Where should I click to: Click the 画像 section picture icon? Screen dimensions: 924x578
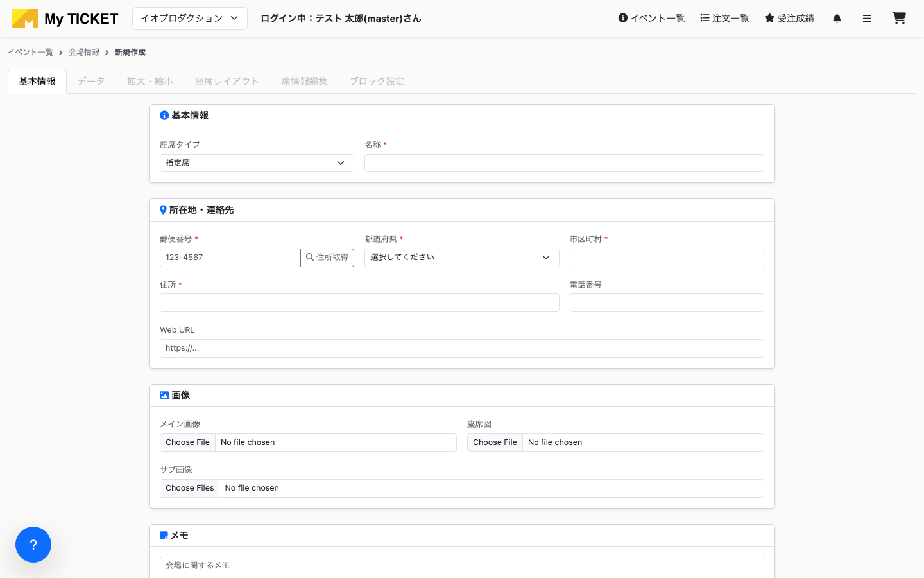(164, 396)
